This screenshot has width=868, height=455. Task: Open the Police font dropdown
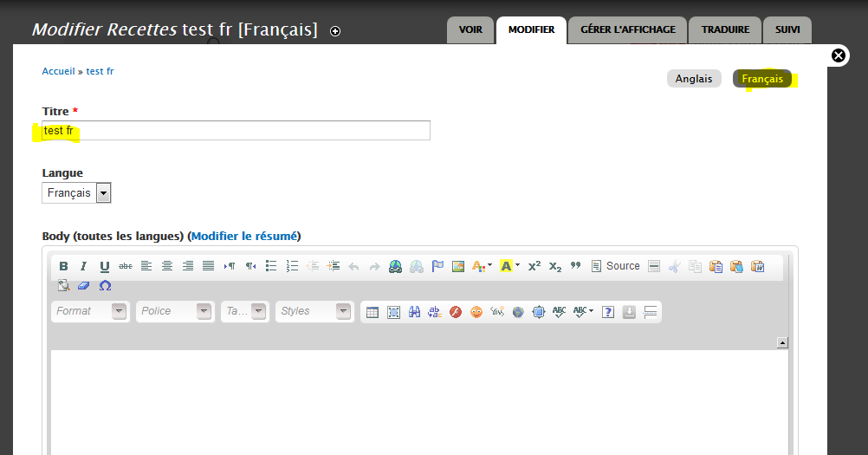175,312
